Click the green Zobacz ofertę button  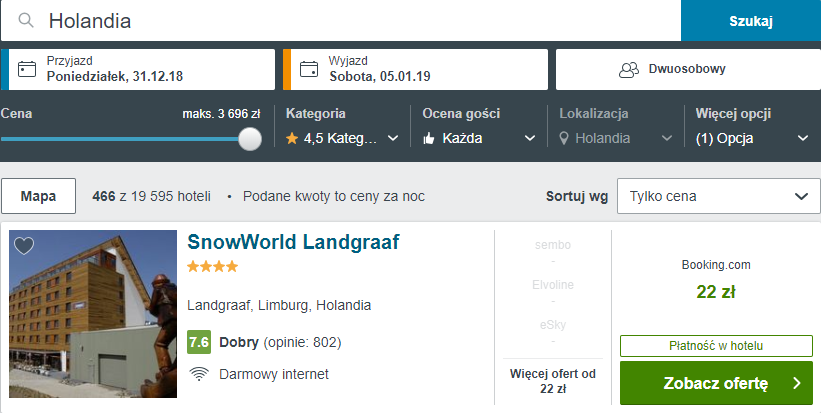point(716,383)
